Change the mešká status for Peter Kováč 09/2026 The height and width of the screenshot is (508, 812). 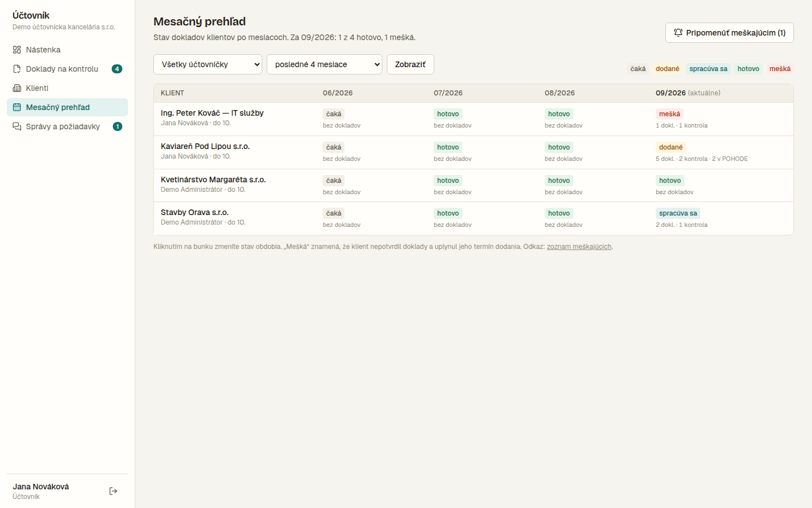(669, 114)
